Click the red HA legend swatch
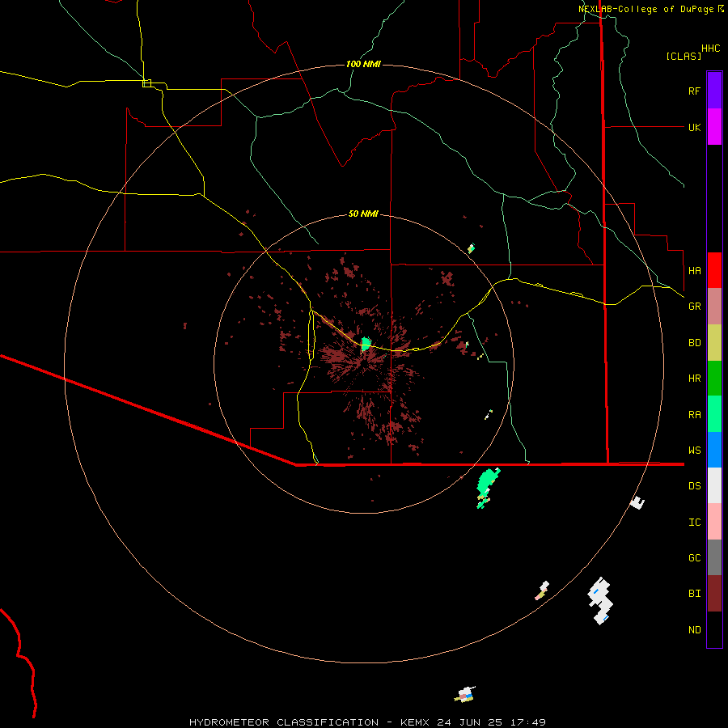The image size is (728, 728). click(x=714, y=270)
